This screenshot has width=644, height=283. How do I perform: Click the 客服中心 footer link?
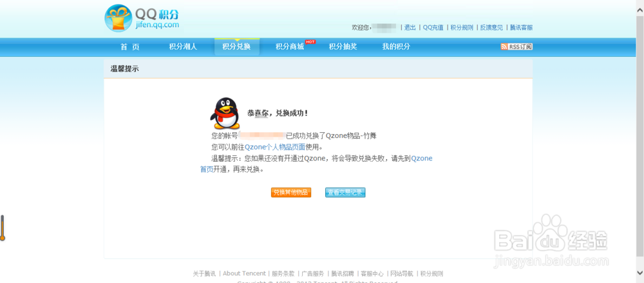[372, 273]
